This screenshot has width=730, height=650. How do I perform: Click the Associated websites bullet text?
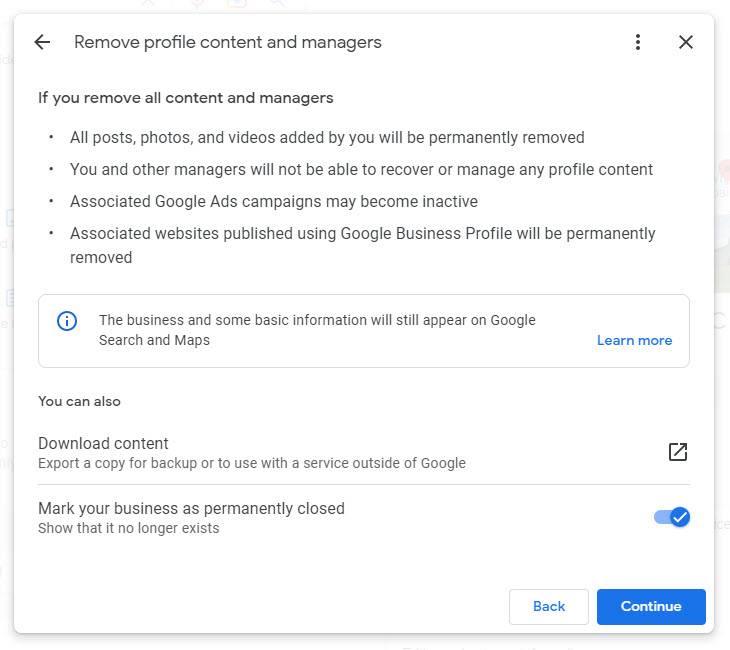[x=362, y=245]
